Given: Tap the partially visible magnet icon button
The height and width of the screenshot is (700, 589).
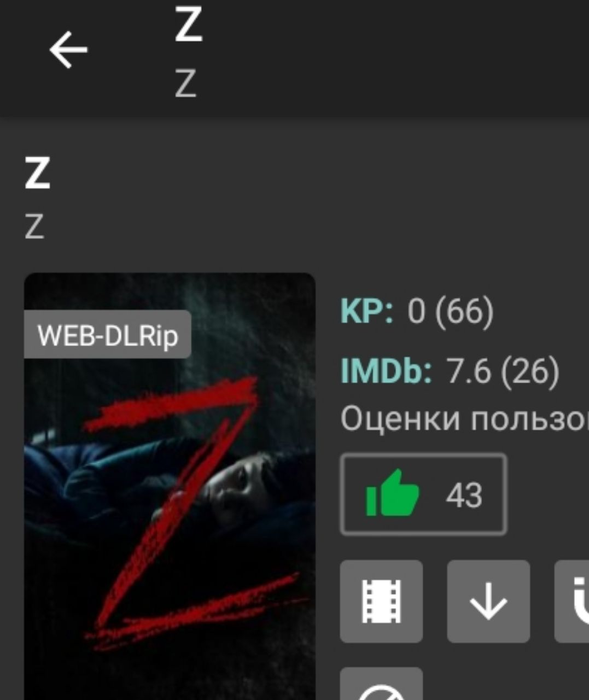Looking at the screenshot, I should point(572,601).
